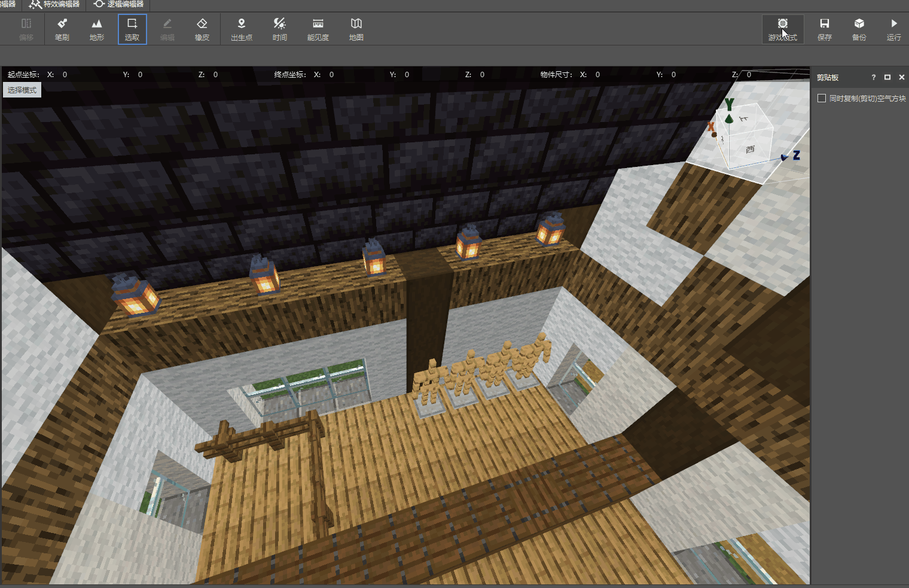
Task: Switch to the 逻辑编辑器 tab
Action: [x=118, y=5]
